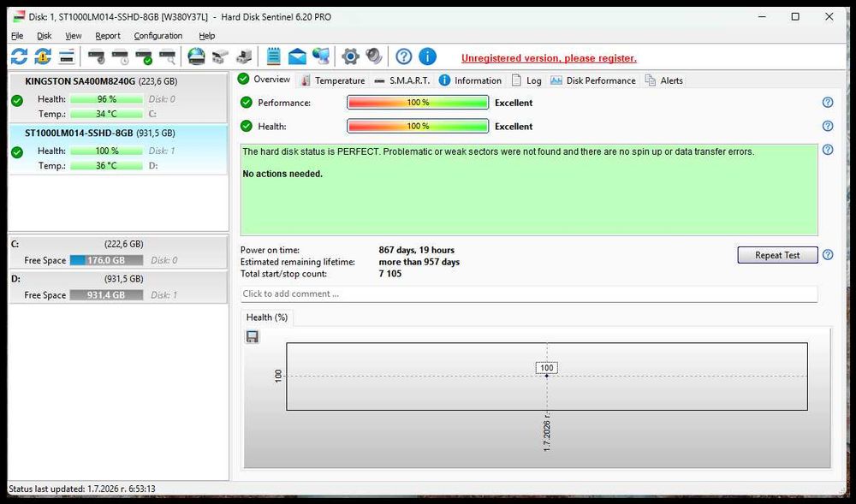Image resolution: width=856 pixels, height=504 pixels.
Task: Click the Performance 100 % gradient bar
Action: [418, 103]
